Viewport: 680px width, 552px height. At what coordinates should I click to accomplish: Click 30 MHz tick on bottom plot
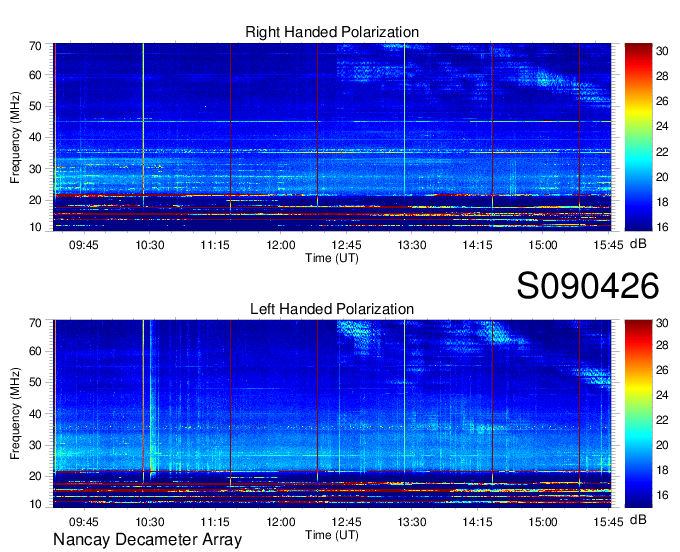click(35, 445)
